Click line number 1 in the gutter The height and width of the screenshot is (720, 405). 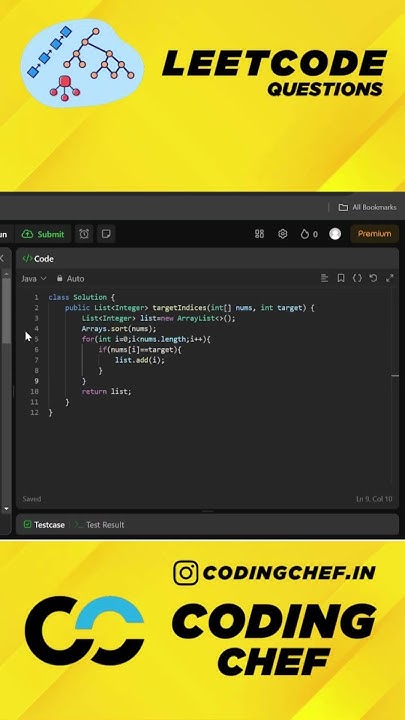point(36,297)
